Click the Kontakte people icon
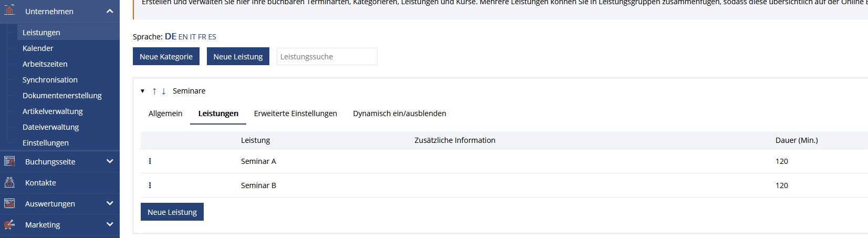Image resolution: width=868 pixels, height=238 pixels. [9, 182]
